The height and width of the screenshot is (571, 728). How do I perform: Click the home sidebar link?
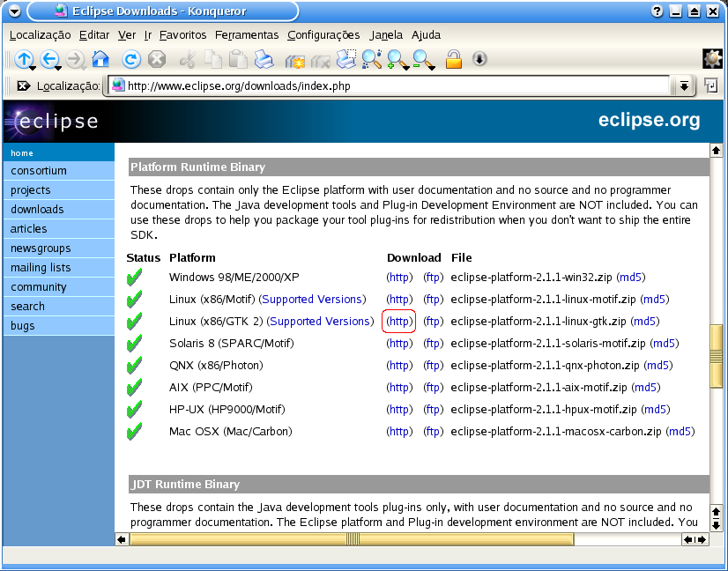(x=59, y=152)
